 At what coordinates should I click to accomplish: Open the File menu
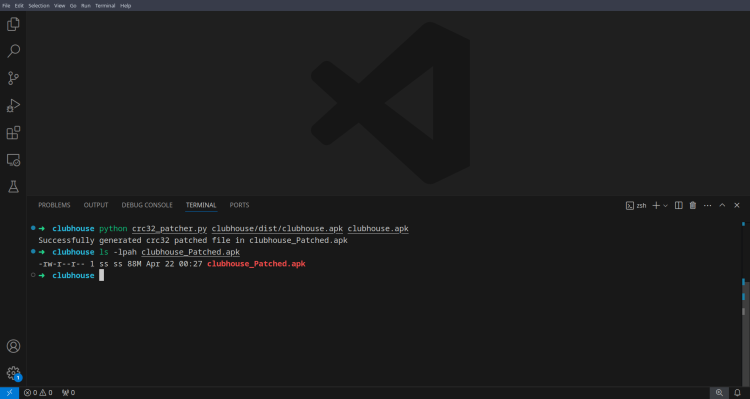[6, 6]
